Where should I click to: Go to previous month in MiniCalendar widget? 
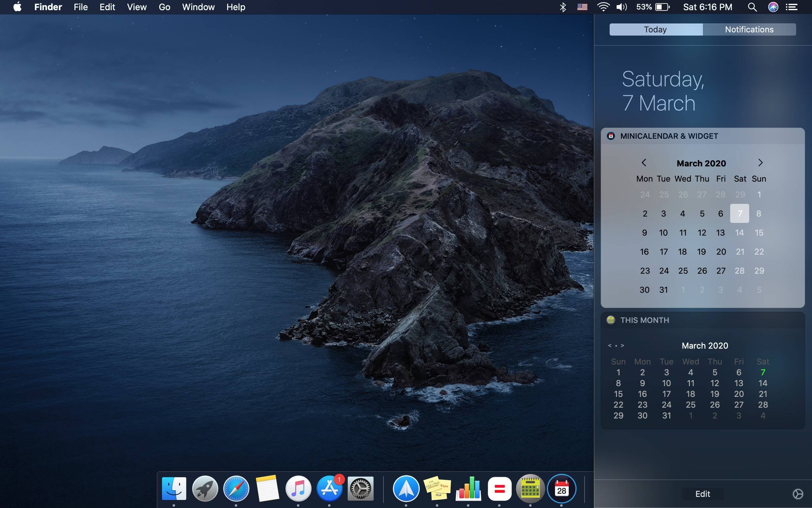(x=644, y=163)
